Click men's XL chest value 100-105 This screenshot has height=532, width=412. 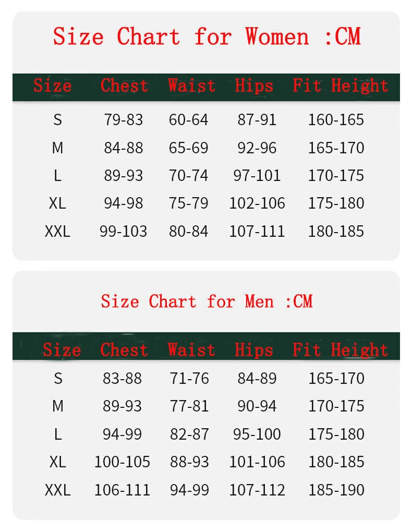pos(122,462)
